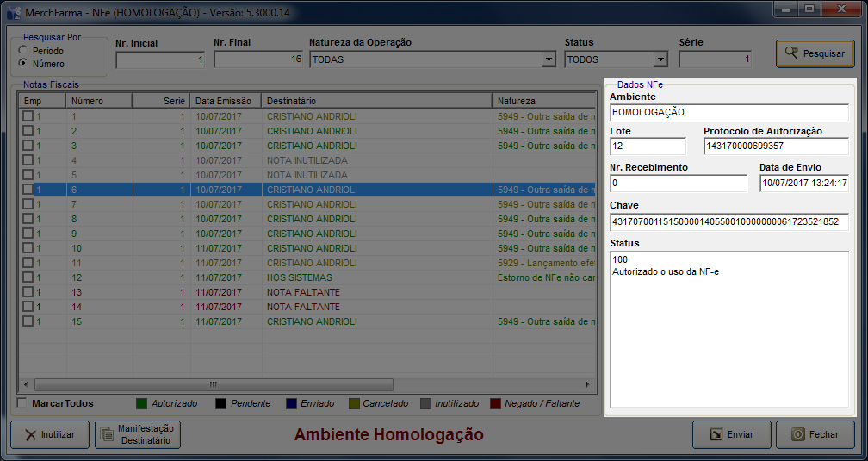This screenshot has width=868, height=461.
Task: Click the Manifestação Destinatário documents icon
Action: [107, 435]
